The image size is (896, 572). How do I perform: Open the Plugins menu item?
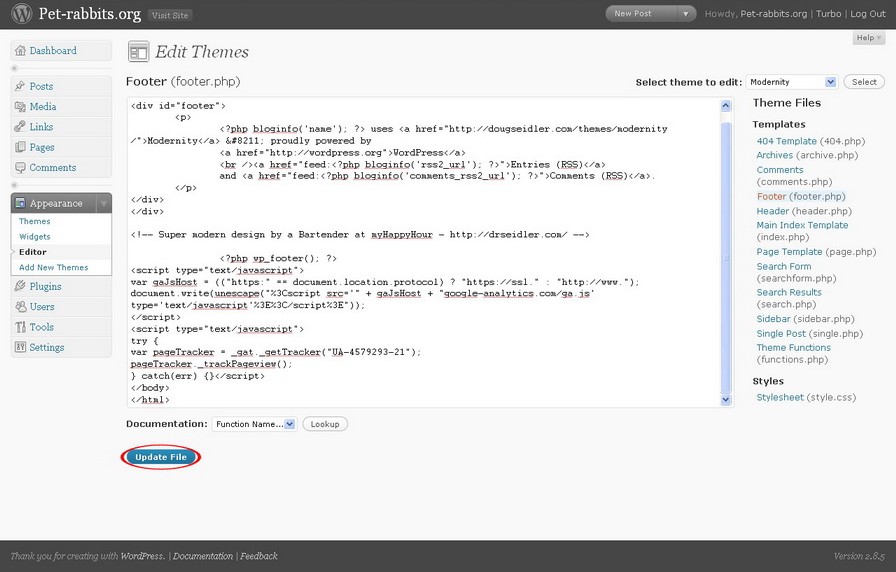tap(45, 286)
